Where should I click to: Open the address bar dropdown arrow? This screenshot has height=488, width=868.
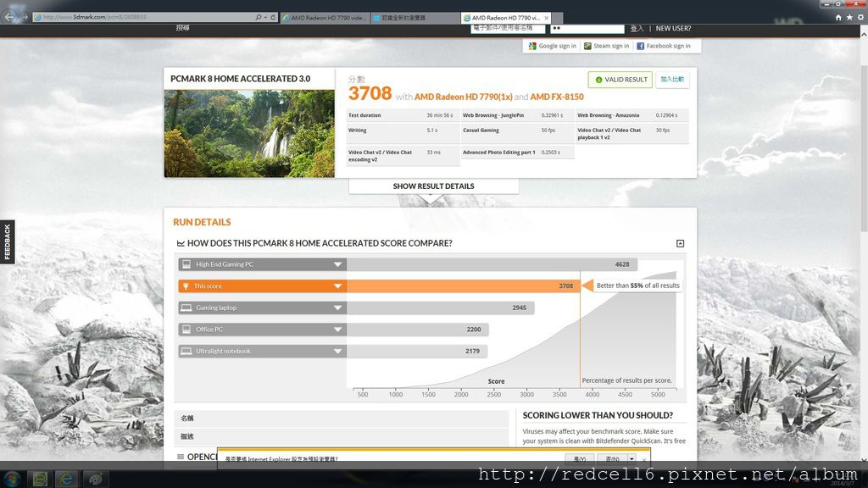[265, 18]
